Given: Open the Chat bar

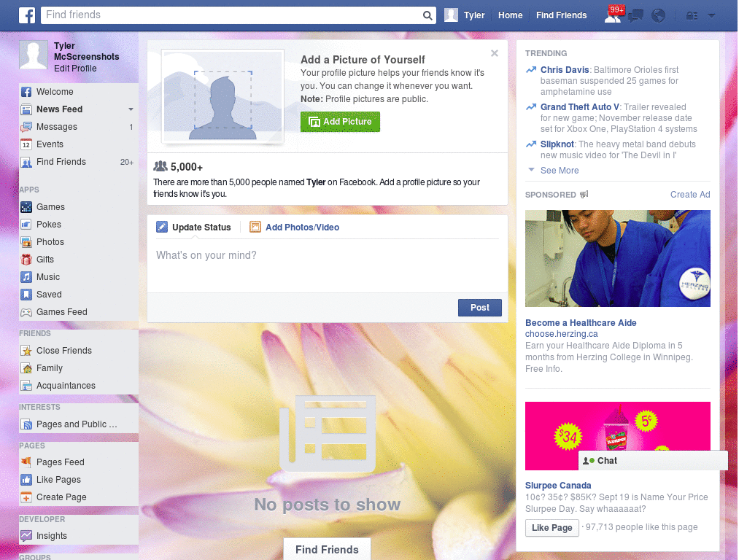Looking at the screenshot, I should point(653,461).
